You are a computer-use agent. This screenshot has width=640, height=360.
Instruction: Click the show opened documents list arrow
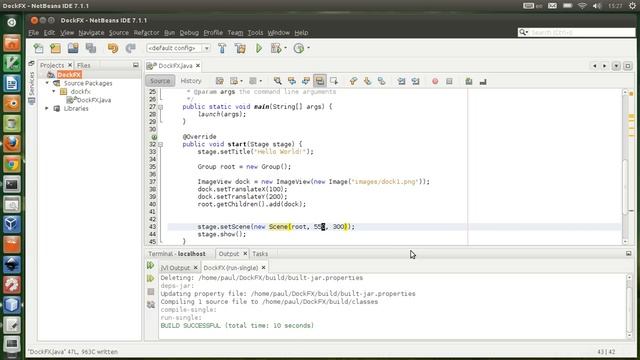[x=616, y=66]
